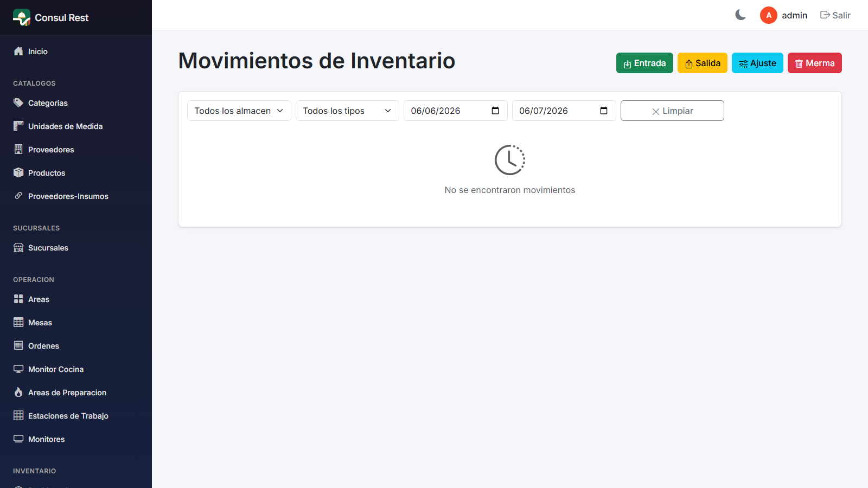
Task: Open calendar picker for 06/06/2026 date
Action: coord(495,111)
